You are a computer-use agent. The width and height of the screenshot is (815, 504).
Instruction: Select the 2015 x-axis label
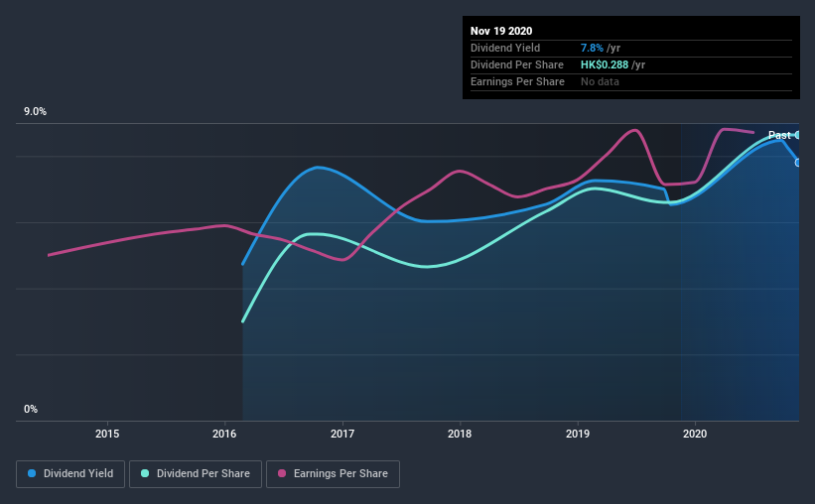(x=107, y=434)
